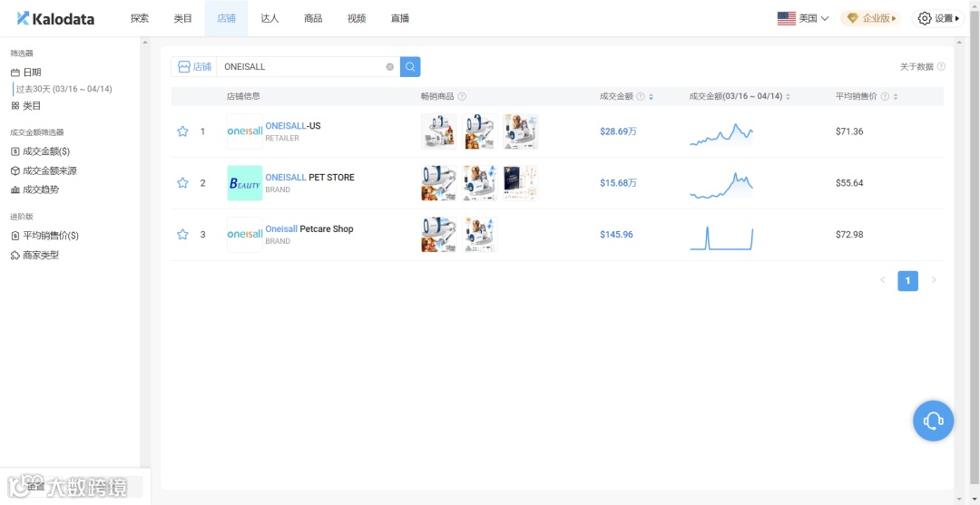Open second product thumbnail of Oneisall Petcare Shop

[x=479, y=235]
